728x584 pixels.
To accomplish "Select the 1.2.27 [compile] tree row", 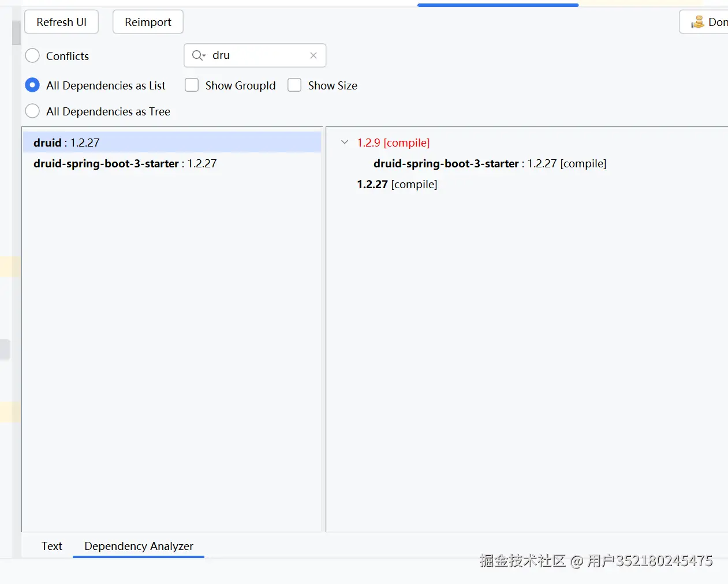I will 397,184.
